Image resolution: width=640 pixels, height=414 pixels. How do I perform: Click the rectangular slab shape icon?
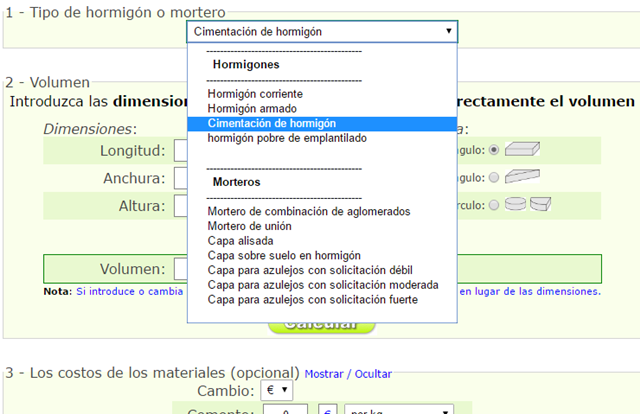(x=522, y=149)
